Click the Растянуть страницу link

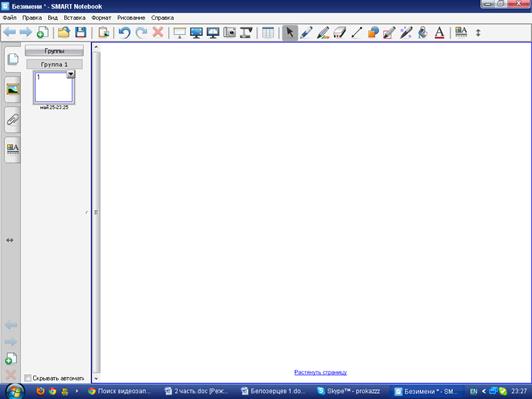[x=320, y=372]
